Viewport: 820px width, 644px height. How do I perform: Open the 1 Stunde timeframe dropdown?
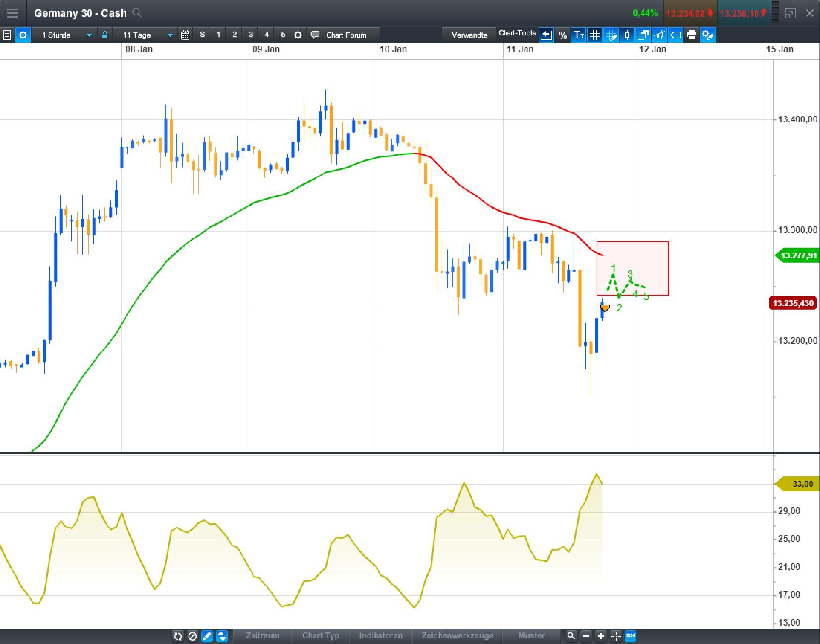point(64,35)
